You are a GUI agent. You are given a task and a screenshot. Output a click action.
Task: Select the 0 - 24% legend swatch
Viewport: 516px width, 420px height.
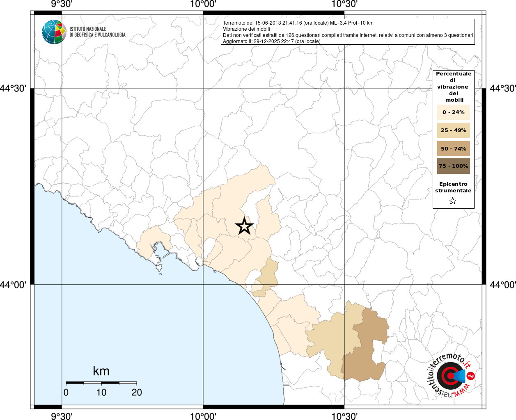point(453,112)
